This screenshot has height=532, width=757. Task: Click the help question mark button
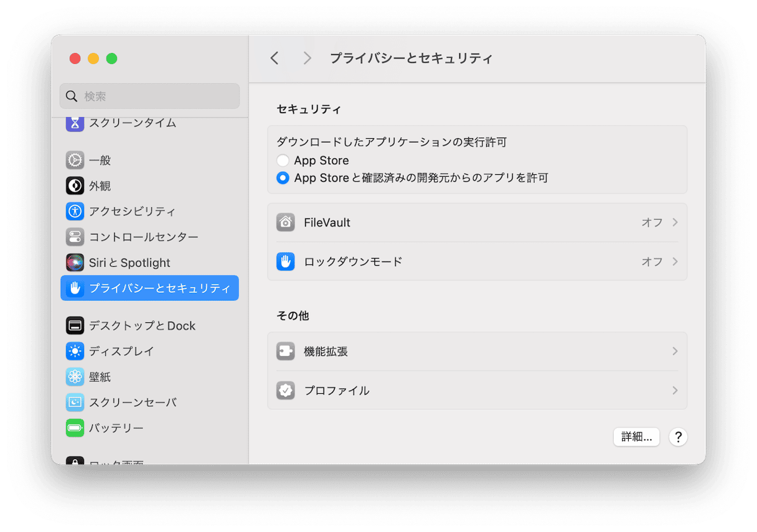678,437
